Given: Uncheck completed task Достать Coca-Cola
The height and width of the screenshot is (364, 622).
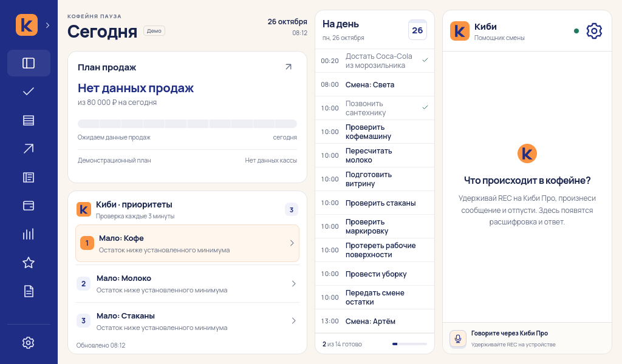Looking at the screenshot, I should click(425, 60).
